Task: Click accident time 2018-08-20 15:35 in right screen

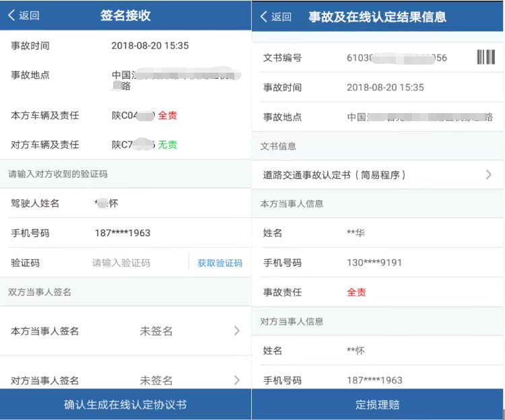Action: pos(385,87)
